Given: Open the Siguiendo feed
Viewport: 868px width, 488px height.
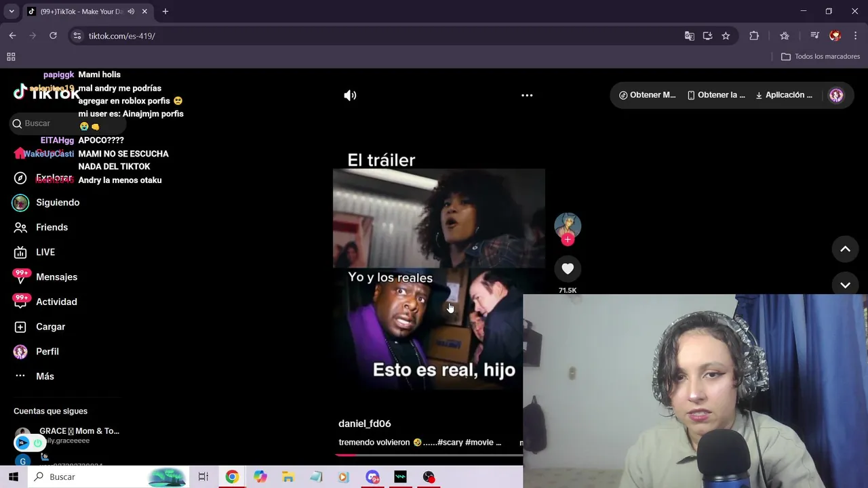Looking at the screenshot, I should (46, 203).
